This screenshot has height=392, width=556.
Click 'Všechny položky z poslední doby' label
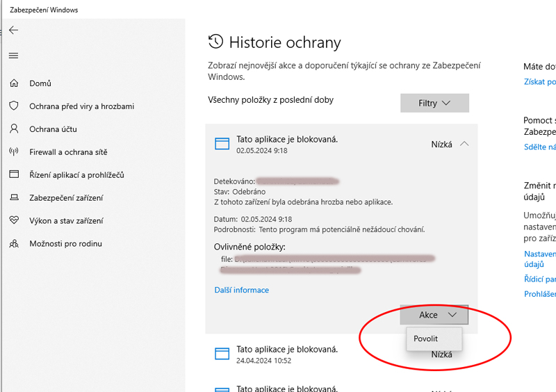pyautogui.click(x=270, y=100)
